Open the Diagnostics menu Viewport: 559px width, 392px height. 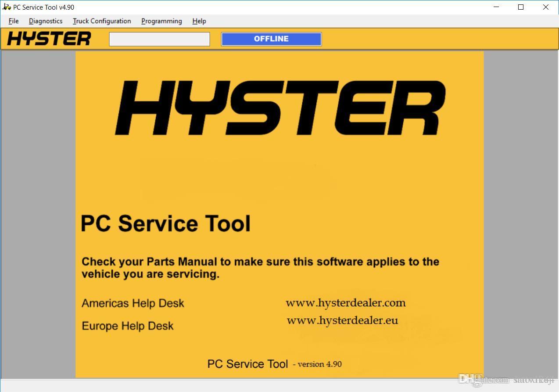click(46, 21)
